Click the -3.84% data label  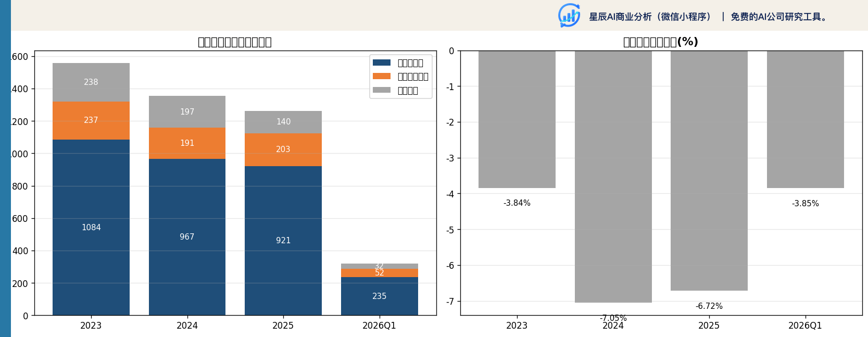[x=517, y=203]
